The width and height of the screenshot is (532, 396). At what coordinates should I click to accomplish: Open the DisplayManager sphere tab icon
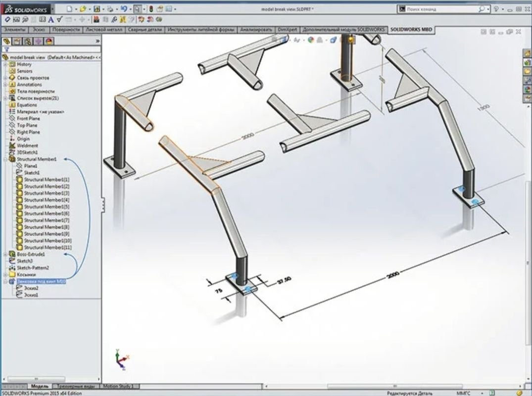(49, 42)
